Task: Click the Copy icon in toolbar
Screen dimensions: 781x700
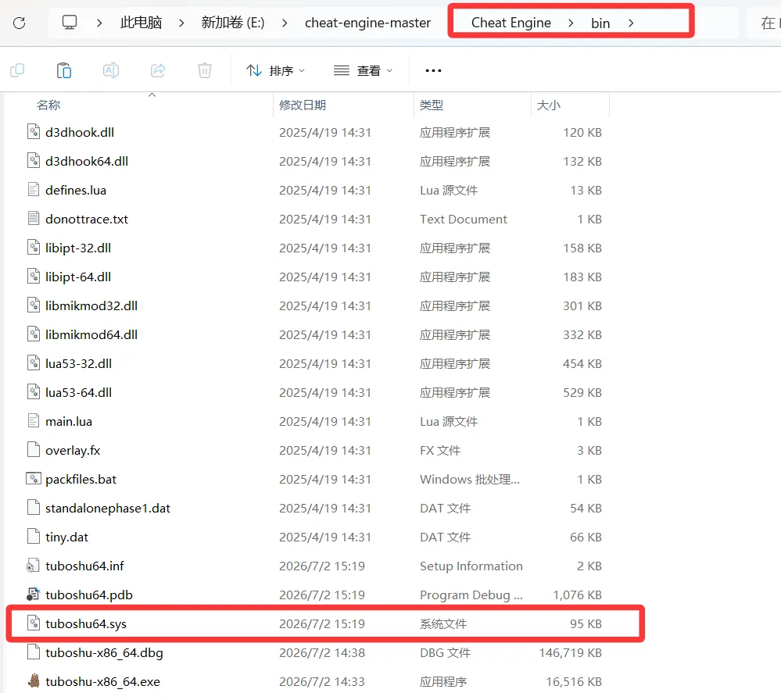Action: (17, 70)
